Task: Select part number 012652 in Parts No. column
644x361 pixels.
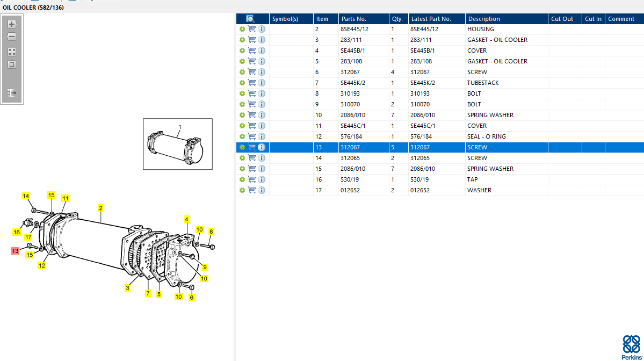Action: click(350, 190)
